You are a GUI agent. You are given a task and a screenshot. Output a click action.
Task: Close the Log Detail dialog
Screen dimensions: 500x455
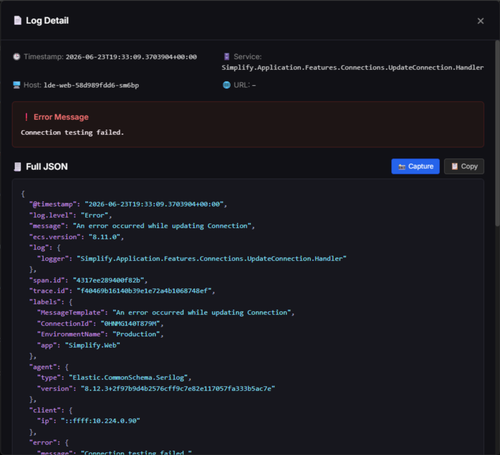(480, 21)
